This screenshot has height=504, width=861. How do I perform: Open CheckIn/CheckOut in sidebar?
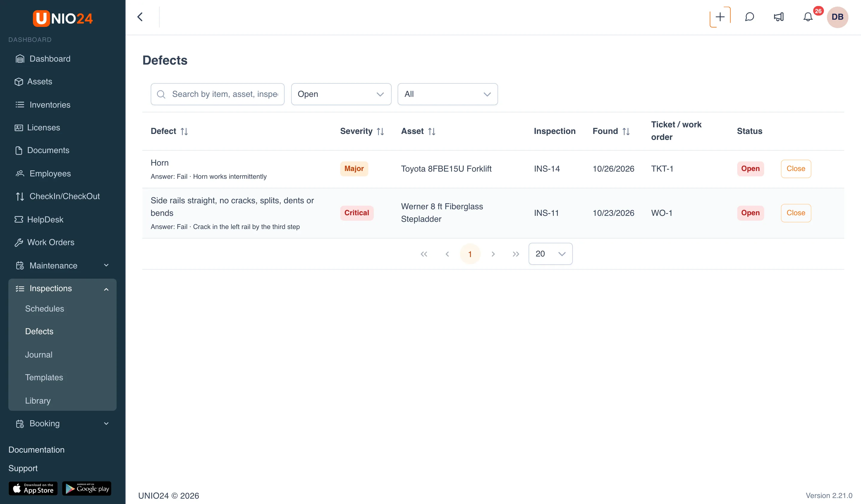click(x=62, y=196)
